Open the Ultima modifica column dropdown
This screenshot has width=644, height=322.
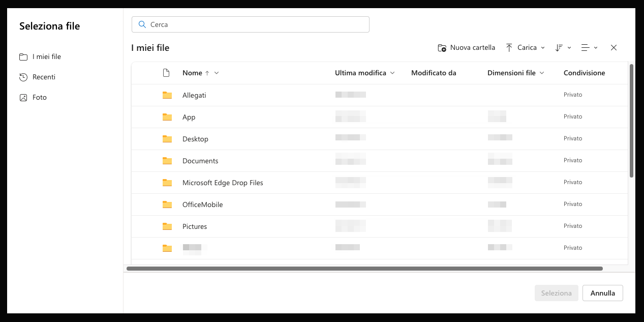pyautogui.click(x=392, y=73)
